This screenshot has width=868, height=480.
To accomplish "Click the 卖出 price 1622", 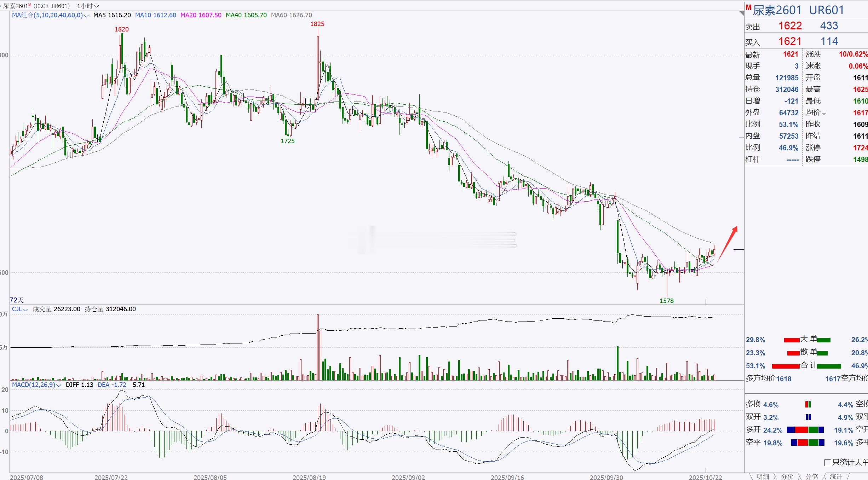I will 790,26.
